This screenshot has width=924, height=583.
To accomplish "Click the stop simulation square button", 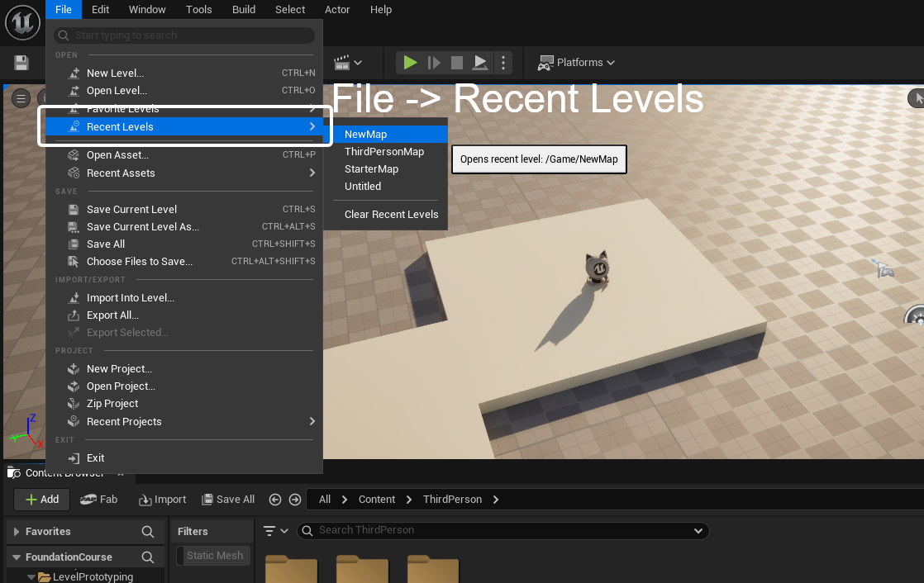I will coord(457,63).
